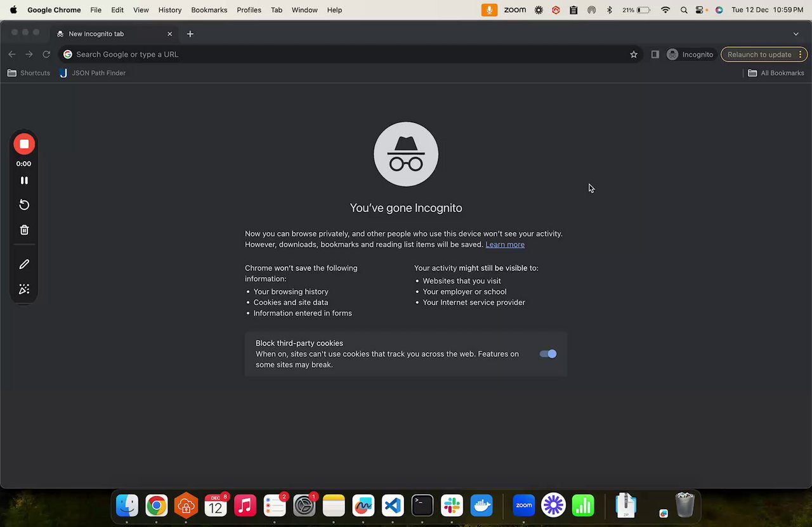The width and height of the screenshot is (812, 527).
Task: Open the View menu
Action: 141,10
